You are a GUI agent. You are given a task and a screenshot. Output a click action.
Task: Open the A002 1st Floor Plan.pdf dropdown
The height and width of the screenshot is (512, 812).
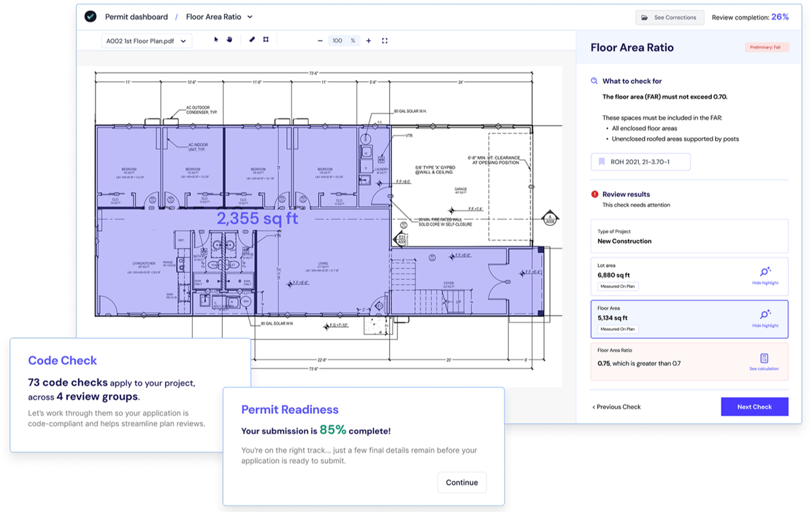click(x=146, y=41)
